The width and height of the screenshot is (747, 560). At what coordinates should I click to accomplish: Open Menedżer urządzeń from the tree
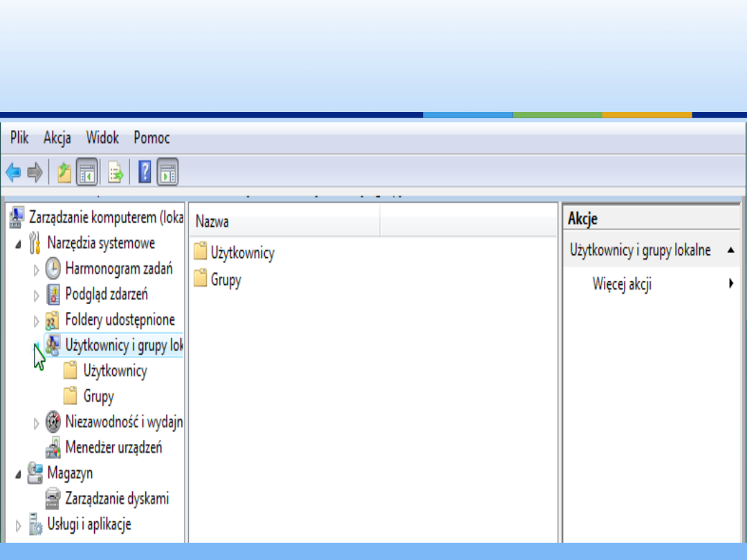[113, 447]
